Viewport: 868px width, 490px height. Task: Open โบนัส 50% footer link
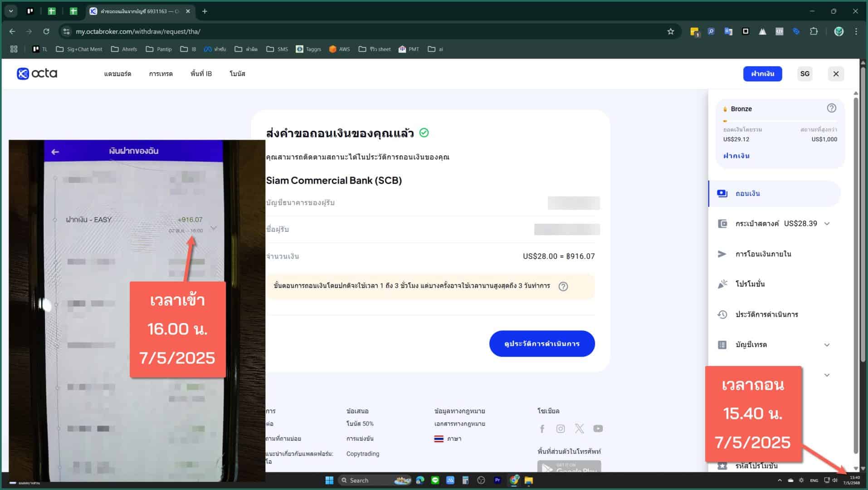click(x=360, y=424)
